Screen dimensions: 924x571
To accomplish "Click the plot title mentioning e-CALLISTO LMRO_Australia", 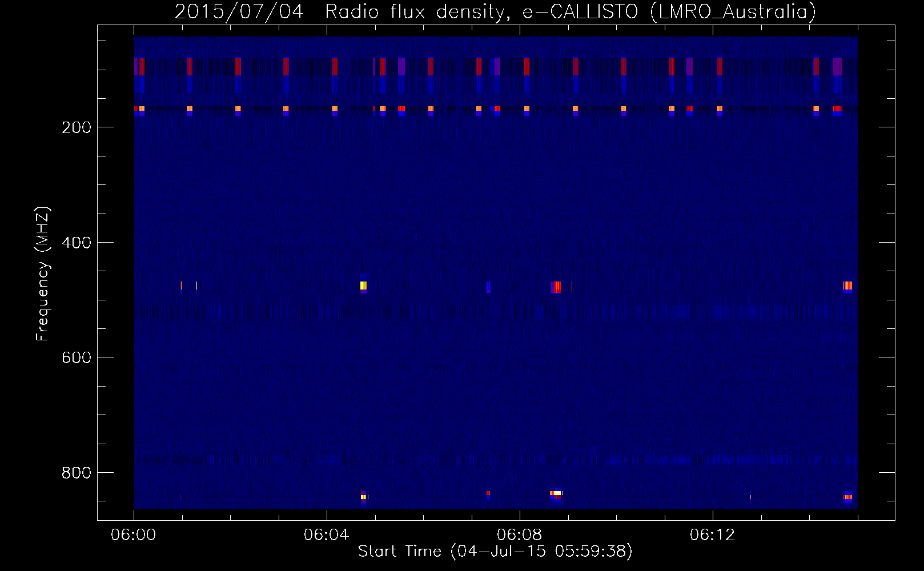I will (x=495, y=11).
